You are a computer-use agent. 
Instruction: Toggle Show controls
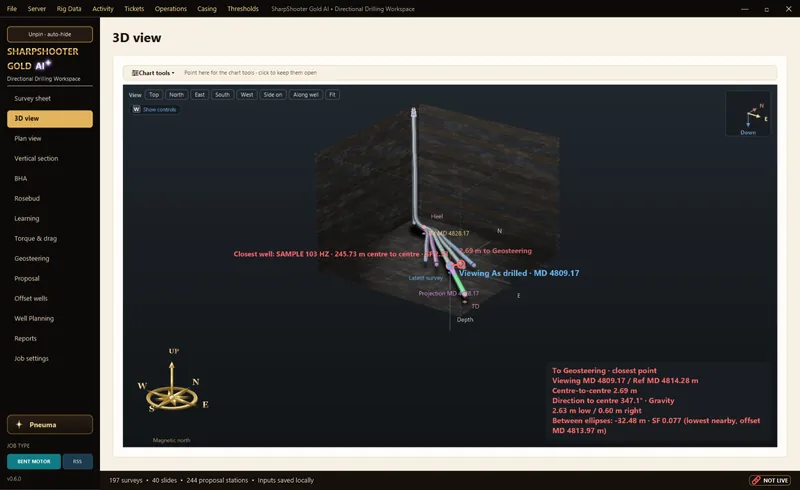click(155, 109)
